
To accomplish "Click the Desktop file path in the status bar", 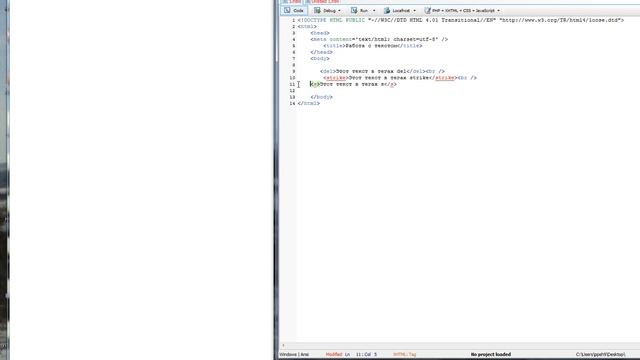I will coord(600,354).
